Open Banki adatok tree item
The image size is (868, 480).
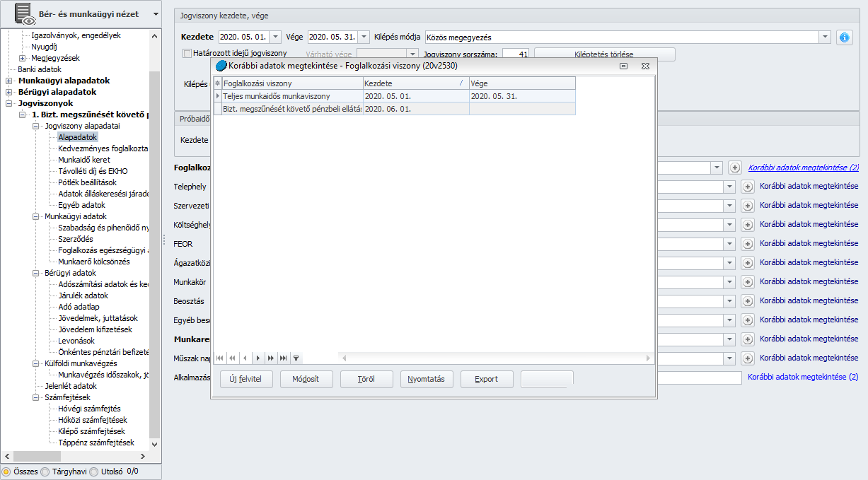(x=40, y=69)
